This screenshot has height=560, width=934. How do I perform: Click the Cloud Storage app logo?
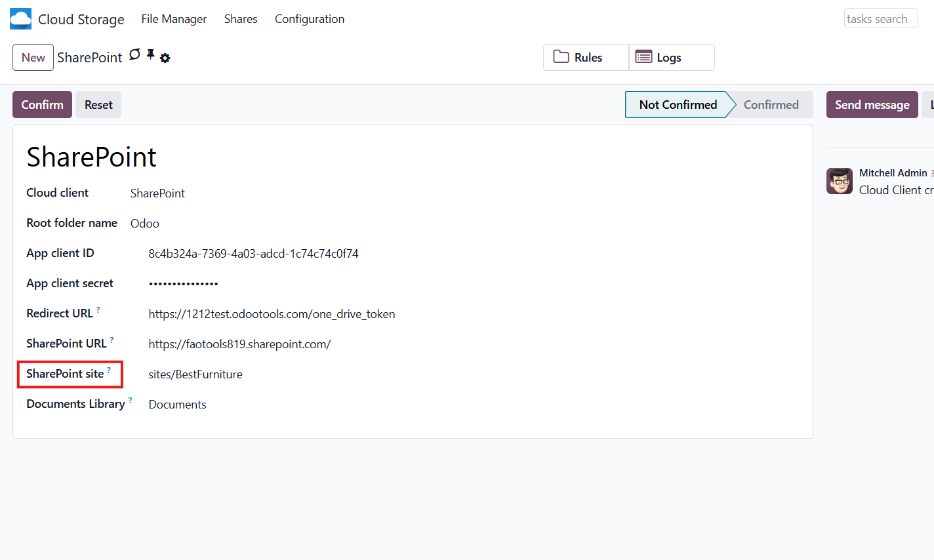[20, 19]
